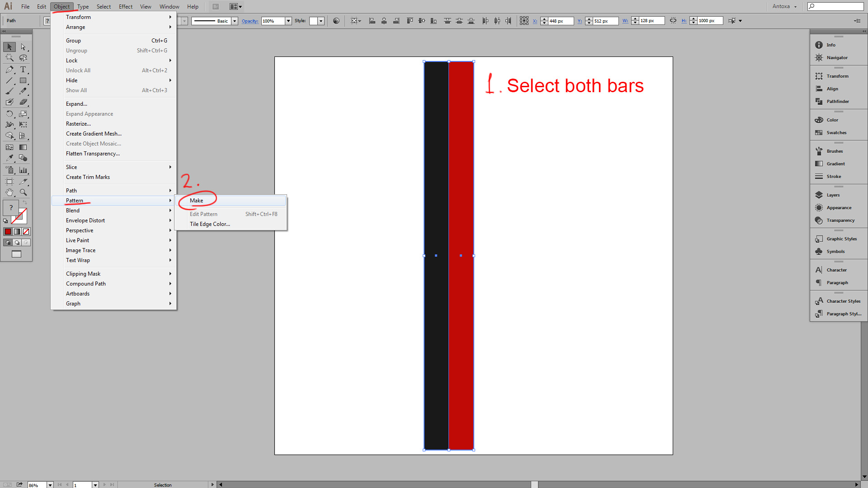
Task: Set fill to None mode
Action: 26,232
